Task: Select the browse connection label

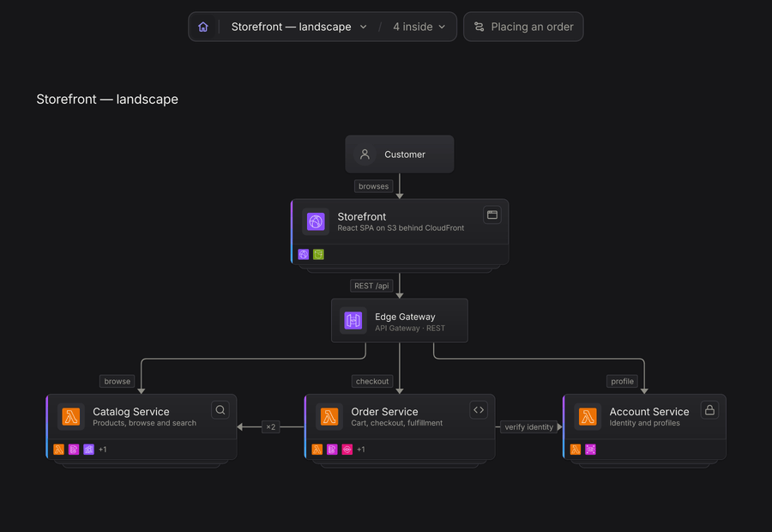Action: click(x=118, y=381)
